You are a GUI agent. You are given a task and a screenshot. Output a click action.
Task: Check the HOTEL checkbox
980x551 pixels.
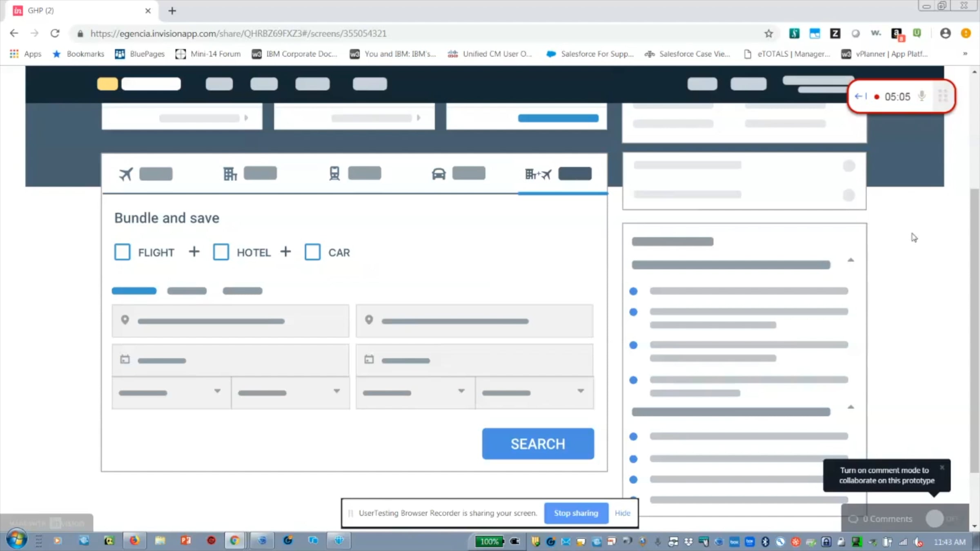coord(221,252)
